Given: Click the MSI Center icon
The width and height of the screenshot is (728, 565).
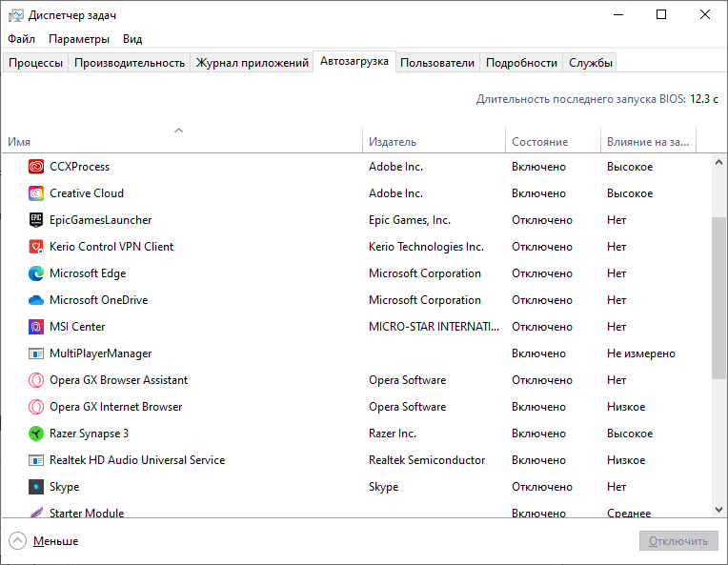Looking at the screenshot, I should 36,327.
